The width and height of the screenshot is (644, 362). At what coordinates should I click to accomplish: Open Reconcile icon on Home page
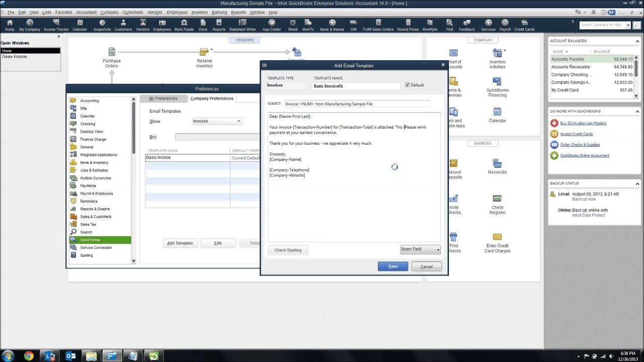(x=497, y=167)
